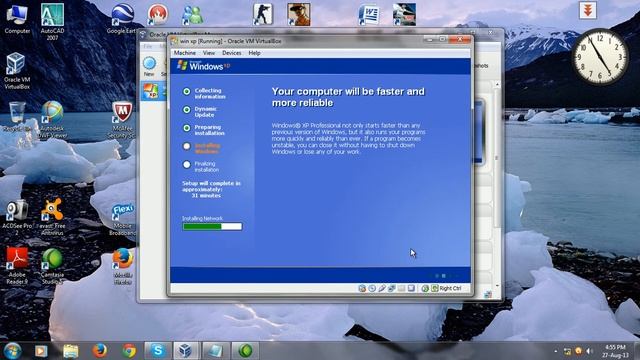Viewport: 640px width, 360px height.
Task: Open the Devices menu
Action: click(x=231, y=53)
